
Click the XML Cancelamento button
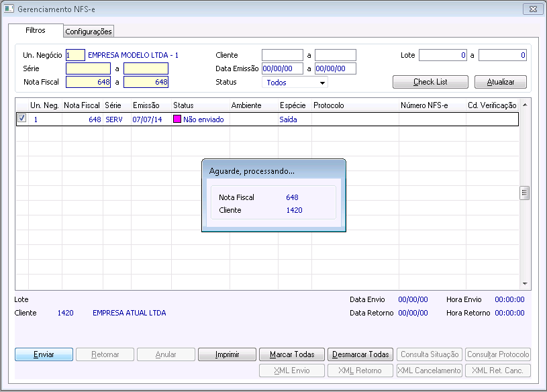430,371
